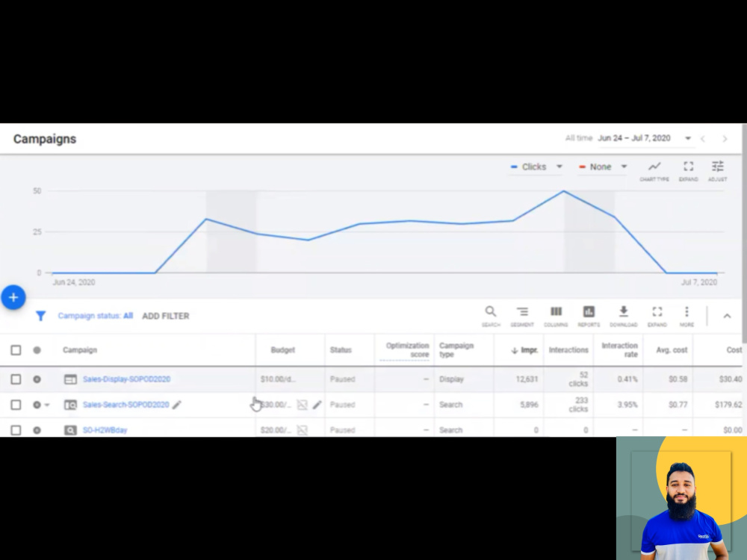The image size is (747, 560).
Task: Open the More options menu
Action: (x=686, y=316)
